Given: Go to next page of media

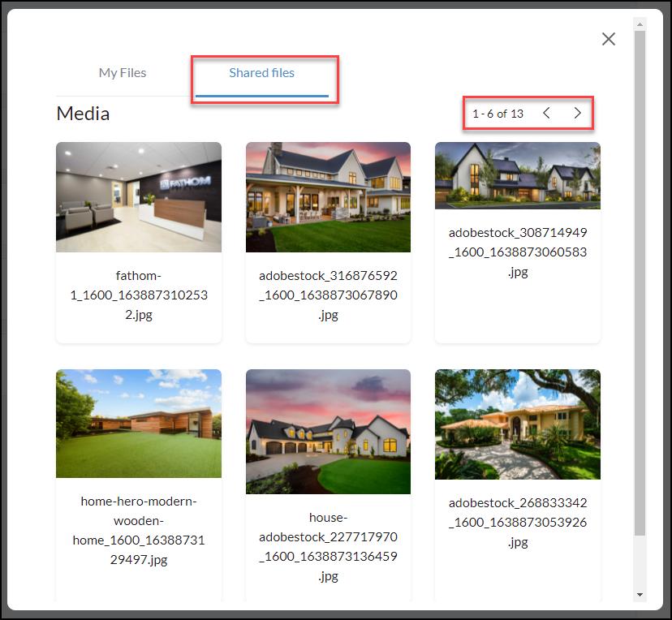Looking at the screenshot, I should coord(577,113).
